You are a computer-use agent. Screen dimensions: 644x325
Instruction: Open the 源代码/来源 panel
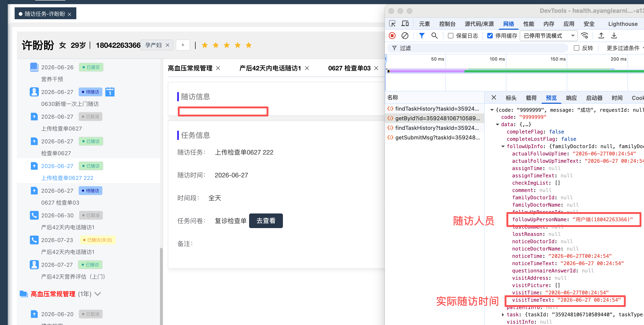(479, 24)
